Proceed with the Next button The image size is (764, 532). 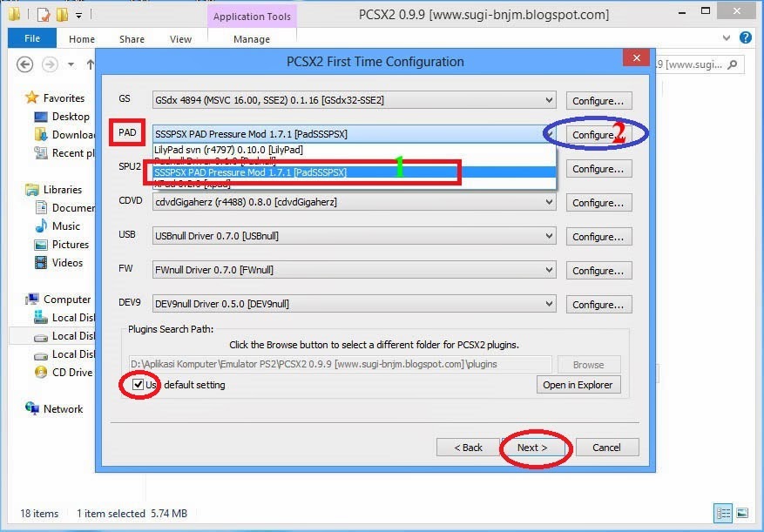click(x=532, y=448)
